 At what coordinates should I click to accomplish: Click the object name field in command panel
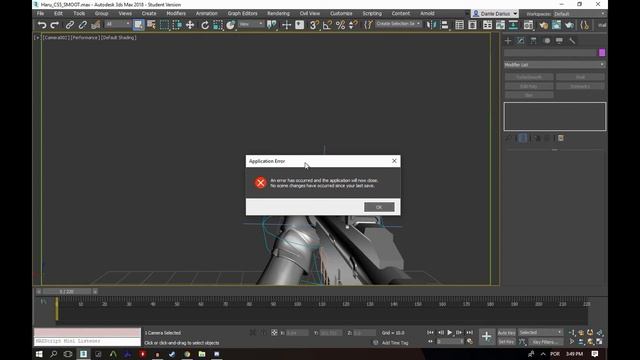pyautogui.click(x=551, y=53)
